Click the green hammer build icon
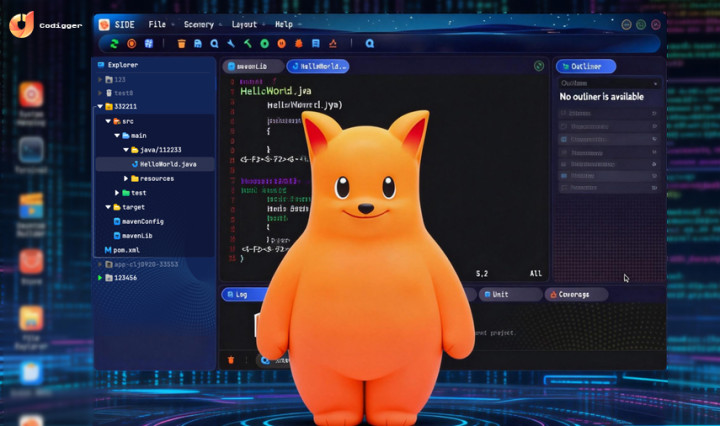720x426 pixels. pos(248,44)
